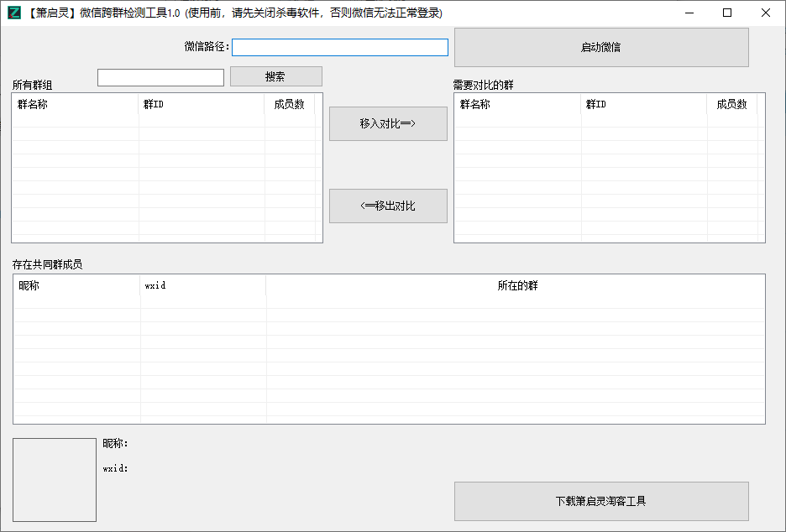This screenshot has width=786, height=532.
Task: Click the 移入对比==> button
Action: pos(388,123)
